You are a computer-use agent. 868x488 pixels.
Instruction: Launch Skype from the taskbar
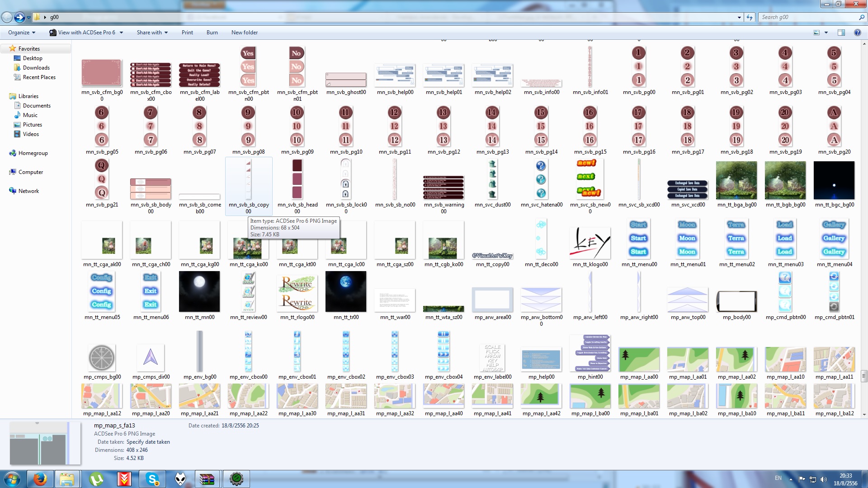tap(152, 479)
